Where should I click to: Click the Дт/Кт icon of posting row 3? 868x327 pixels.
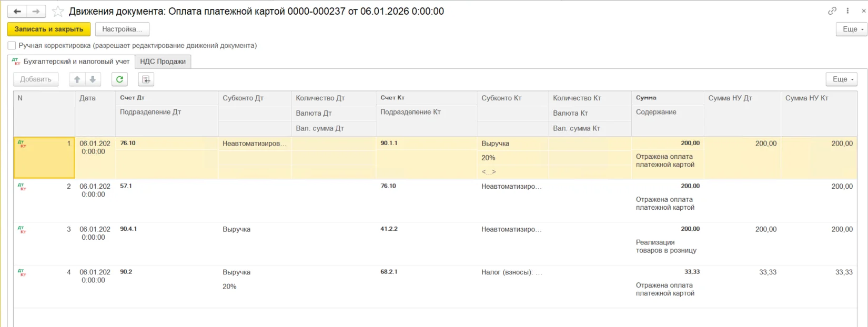click(x=22, y=230)
